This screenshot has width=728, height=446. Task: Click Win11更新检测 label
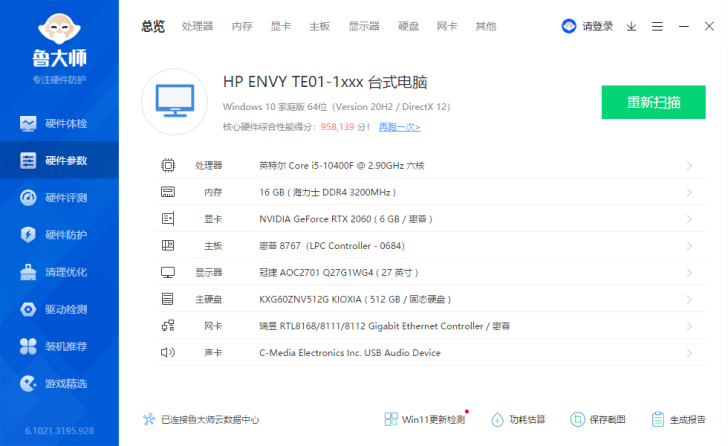(433, 420)
